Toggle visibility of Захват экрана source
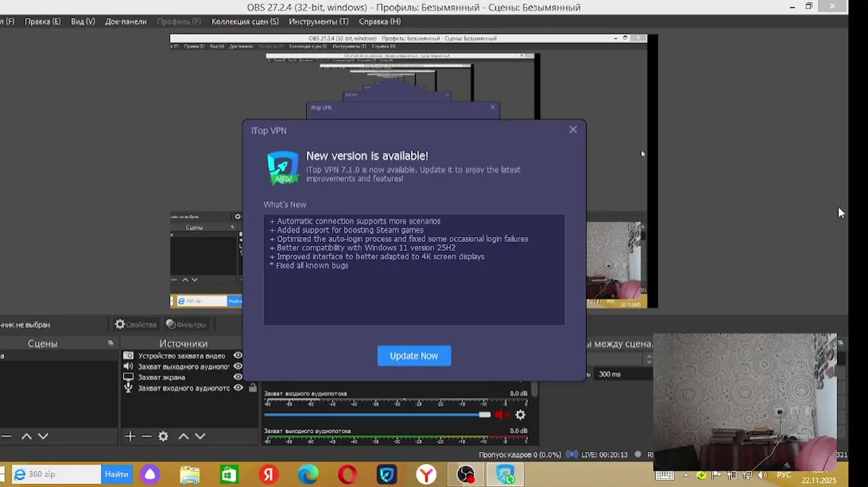Image resolution: width=868 pixels, height=487 pixels. (238, 377)
